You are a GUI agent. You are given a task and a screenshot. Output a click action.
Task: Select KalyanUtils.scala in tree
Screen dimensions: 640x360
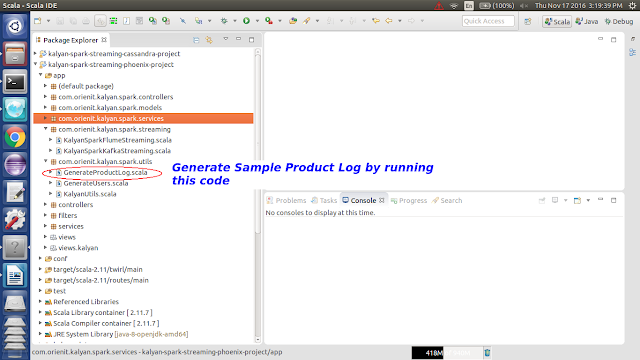[90, 194]
